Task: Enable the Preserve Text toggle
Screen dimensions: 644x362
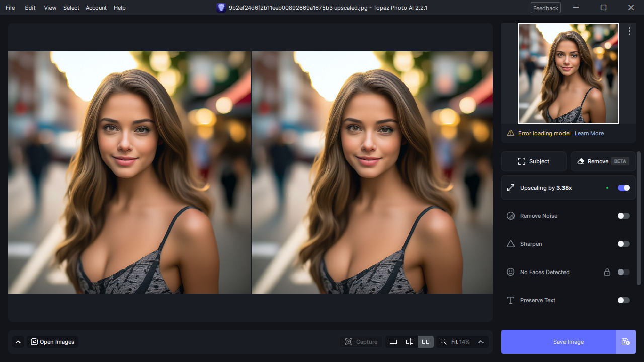Action: pos(623,300)
